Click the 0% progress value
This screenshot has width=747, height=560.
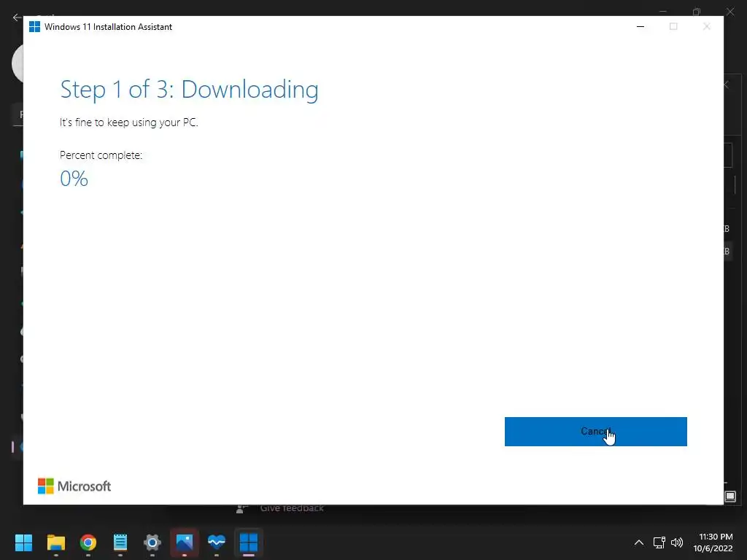click(x=74, y=179)
